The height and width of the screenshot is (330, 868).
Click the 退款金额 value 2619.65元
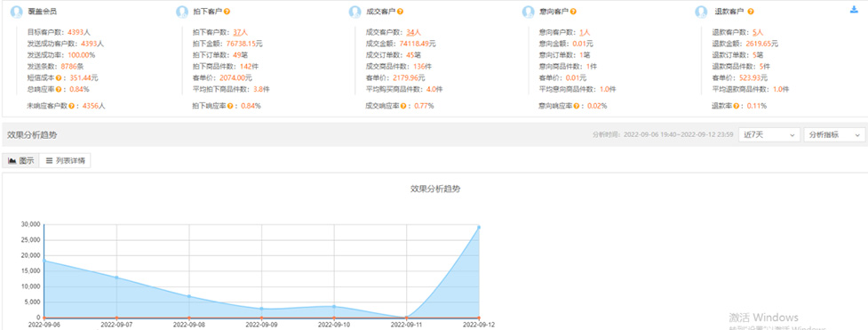click(761, 44)
